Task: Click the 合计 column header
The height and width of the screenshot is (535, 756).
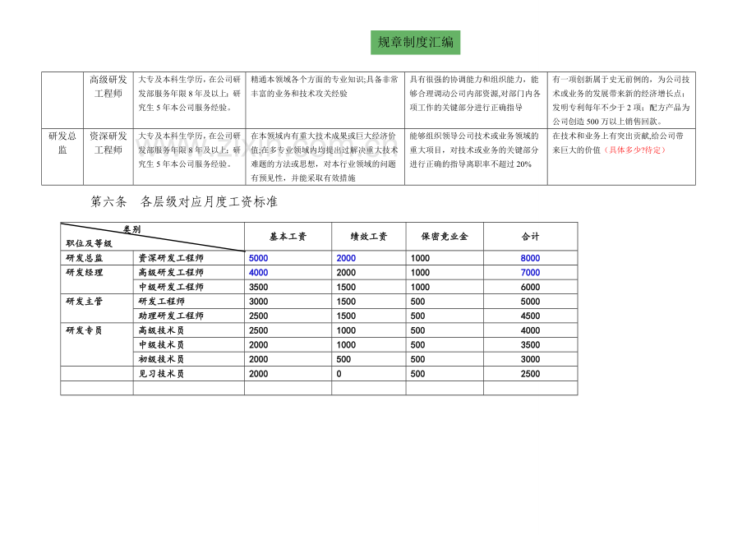Action: tap(530, 236)
